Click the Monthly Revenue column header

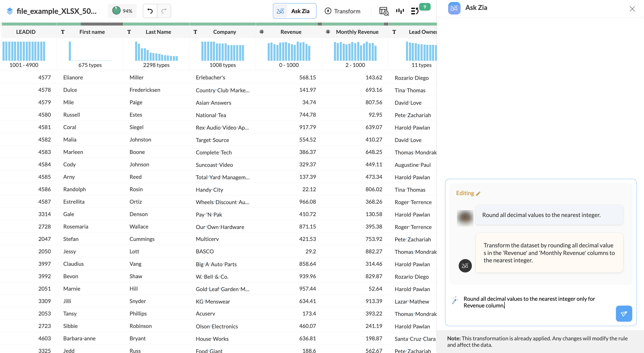357,32
